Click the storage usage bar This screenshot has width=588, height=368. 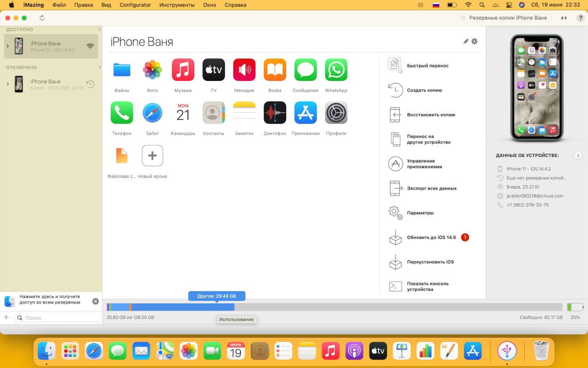(x=334, y=307)
